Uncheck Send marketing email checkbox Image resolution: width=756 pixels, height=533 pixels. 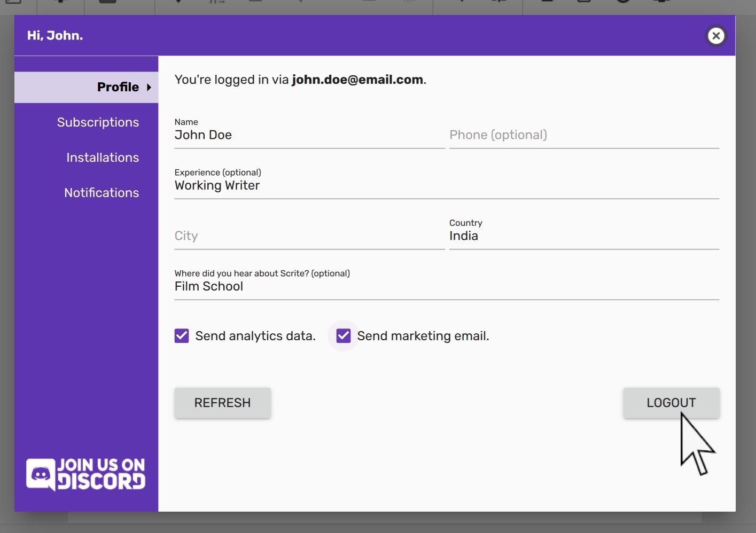click(344, 336)
